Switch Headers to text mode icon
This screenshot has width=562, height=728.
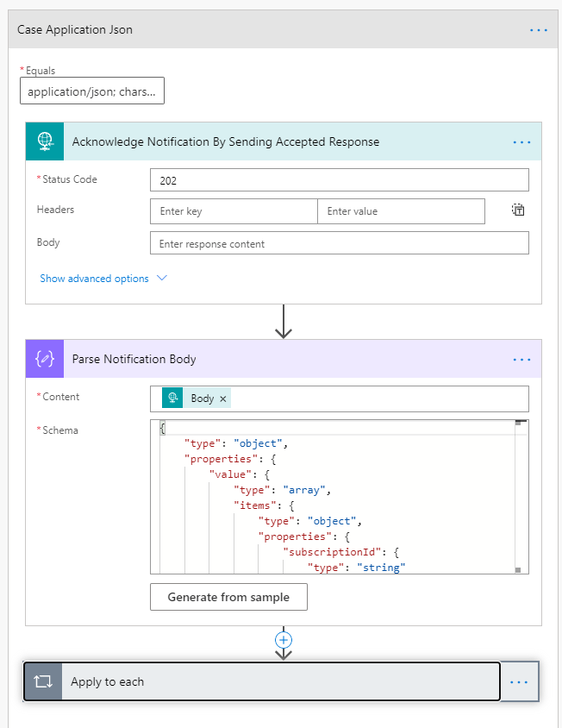point(518,210)
